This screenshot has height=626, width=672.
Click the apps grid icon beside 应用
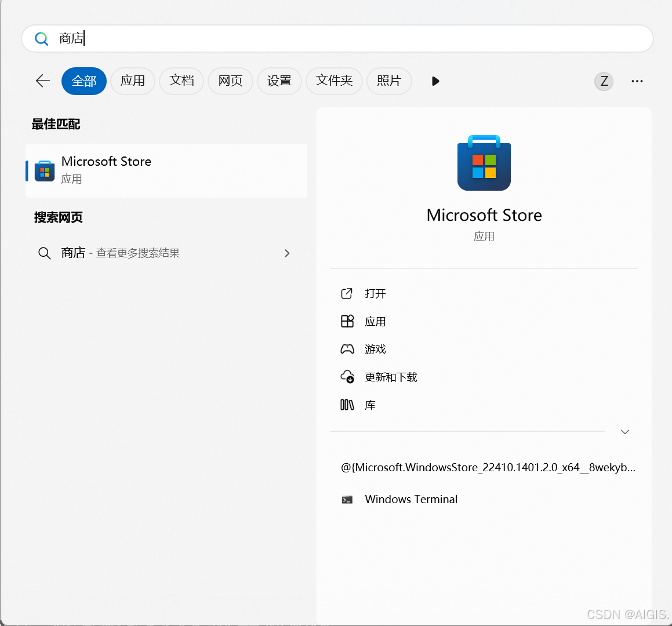pyautogui.click(x=347, y=321)
